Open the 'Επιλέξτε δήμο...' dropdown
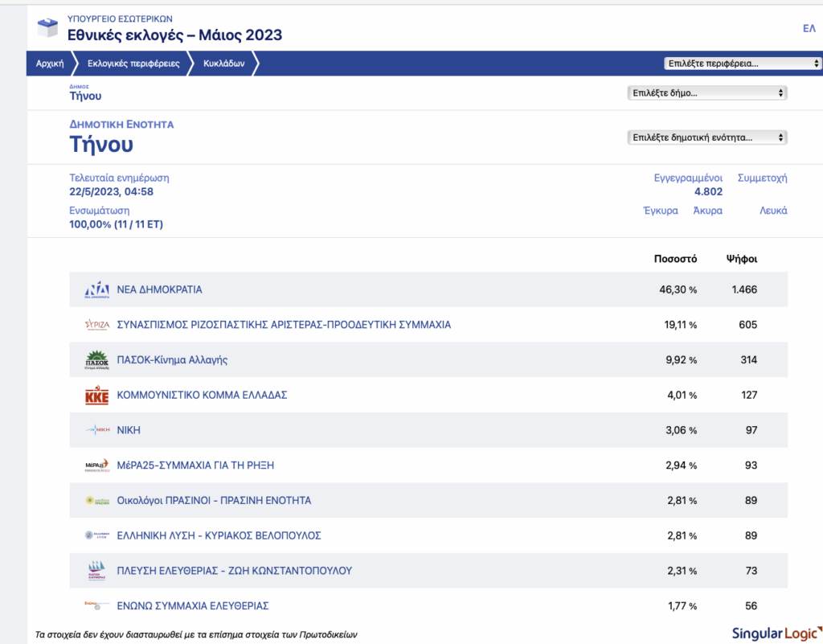The image size is (823, 644). click(707, 93)
